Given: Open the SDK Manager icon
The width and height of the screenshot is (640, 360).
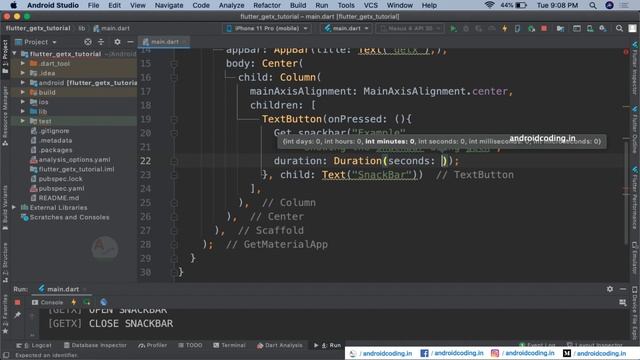Looking at the screenshot, I should pos(603,29).
